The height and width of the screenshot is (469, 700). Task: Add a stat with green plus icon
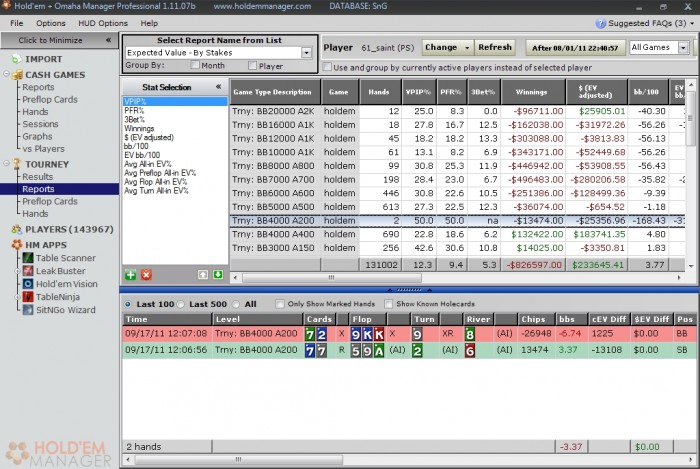click(131, 275)
